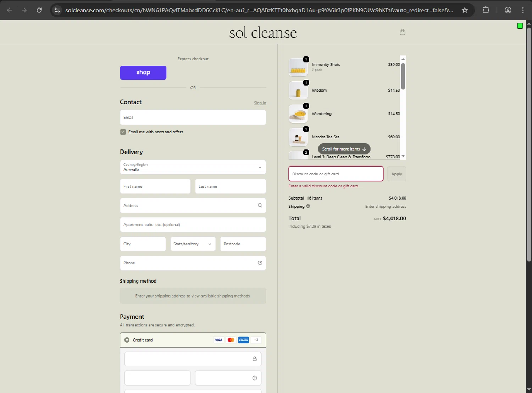
Task: Click Scroll for more items button
Action: pyautogui.click(x=344, y=149)
